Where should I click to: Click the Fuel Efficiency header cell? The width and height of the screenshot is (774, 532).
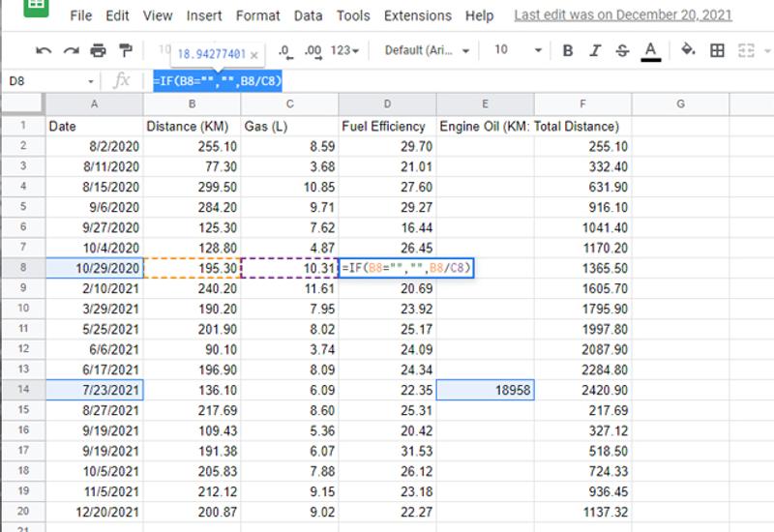click(x=388, y=127)
